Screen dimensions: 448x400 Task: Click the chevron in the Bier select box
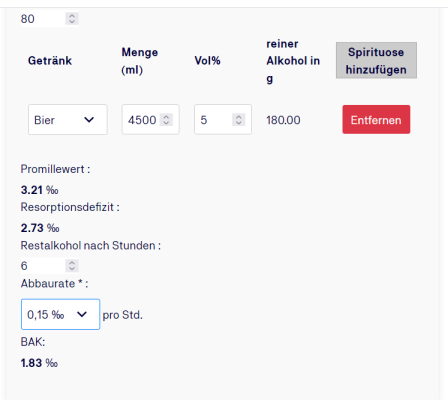pyautogui.click(x=89, y=120)
